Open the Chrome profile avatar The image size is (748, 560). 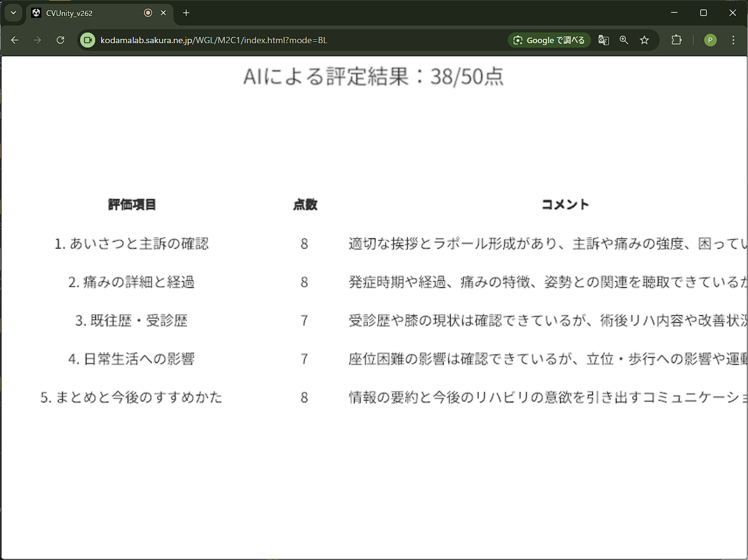pyautogui.click(x=711, y=40)
